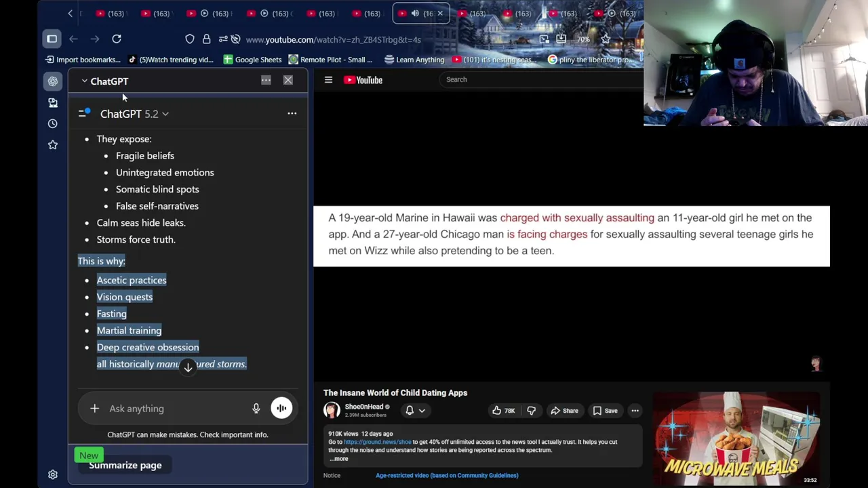
Task: Click the 'Fragile beliefs' bullet text
Action: click(145, 155)
